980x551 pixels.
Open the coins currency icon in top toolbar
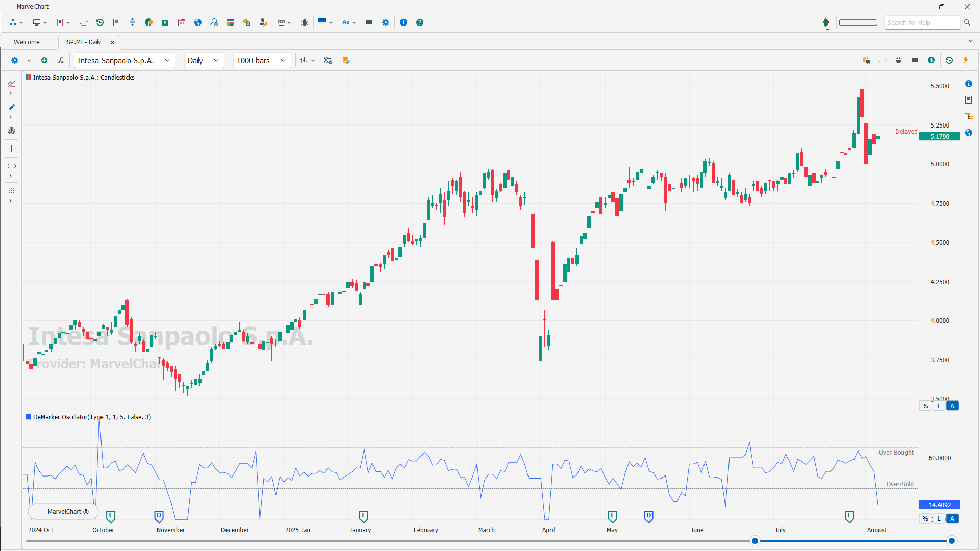(x=247, y=22)
